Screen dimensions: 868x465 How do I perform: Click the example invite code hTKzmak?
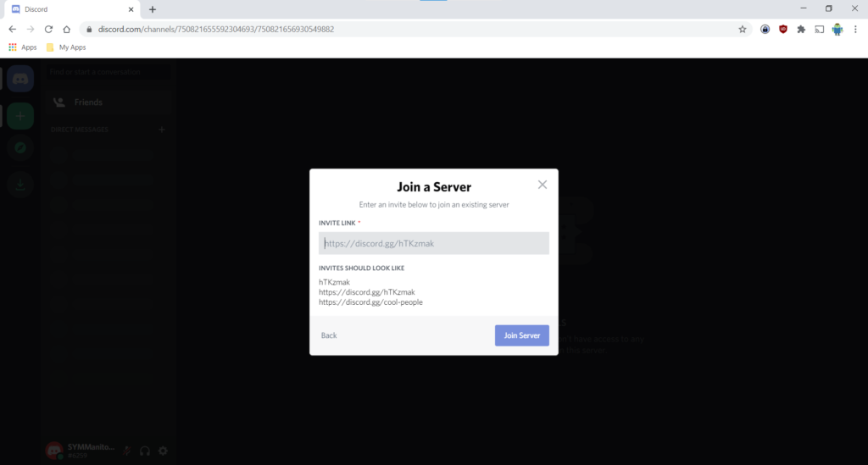[x=334, y=282]
